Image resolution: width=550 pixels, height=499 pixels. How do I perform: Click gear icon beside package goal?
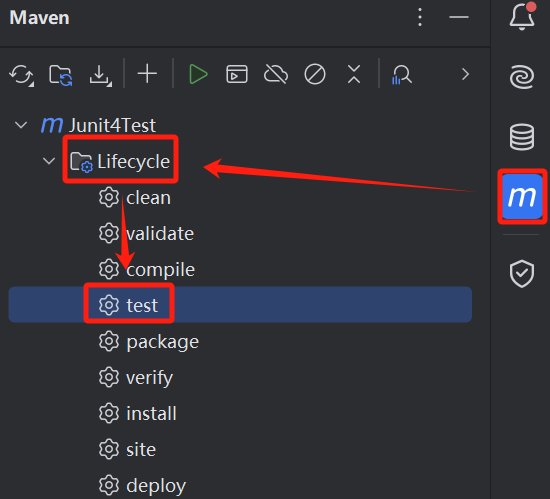tap(109, 341)
